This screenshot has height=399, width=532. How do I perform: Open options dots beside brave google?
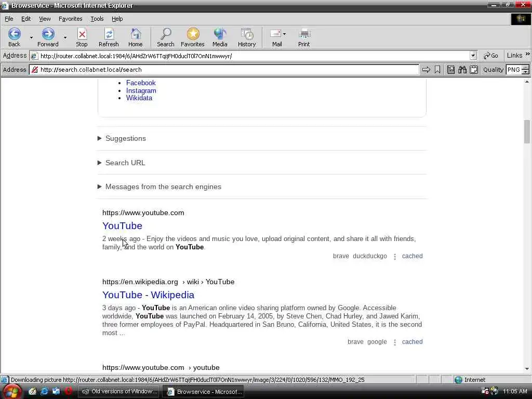(395, 342)
